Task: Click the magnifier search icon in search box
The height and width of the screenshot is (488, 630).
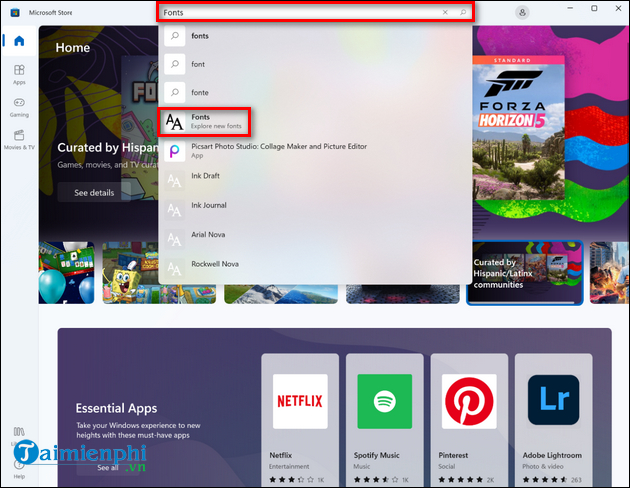Action: tap(463, 12)
